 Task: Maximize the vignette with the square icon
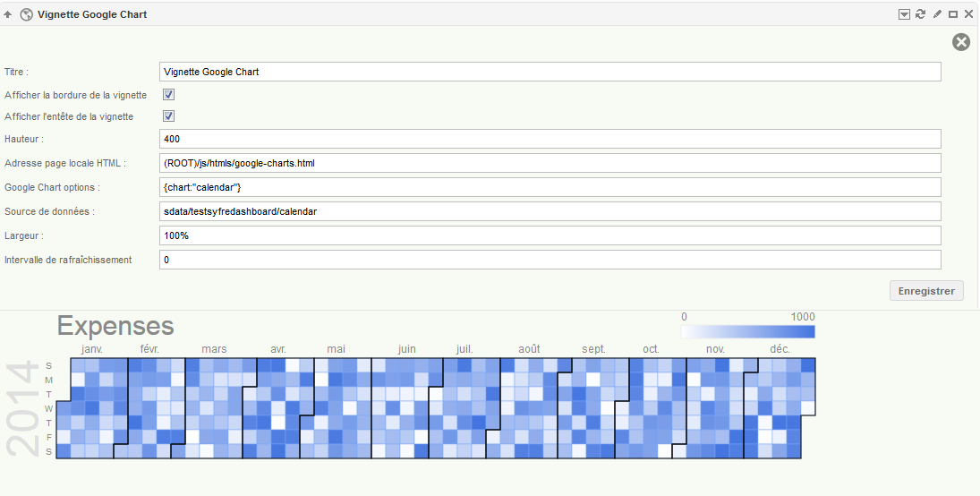click(x=953, y=14)
